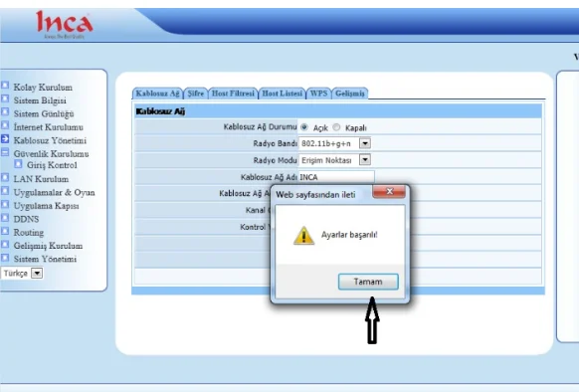Click the Inca logo
The width and height of the screenshot is (579, 392).
pos(65,24)
